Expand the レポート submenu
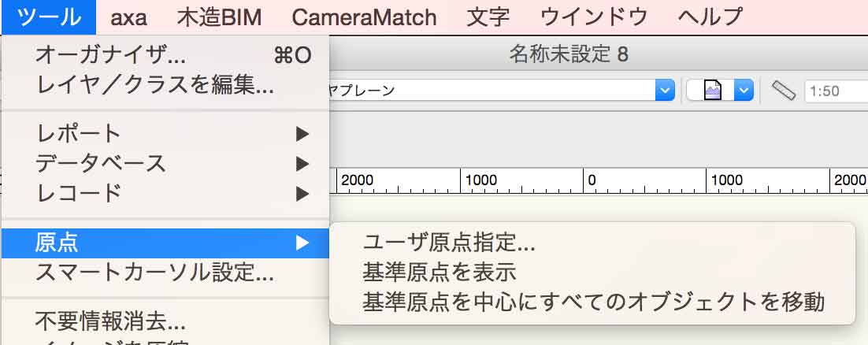The image size is (868, 345). 79,134
